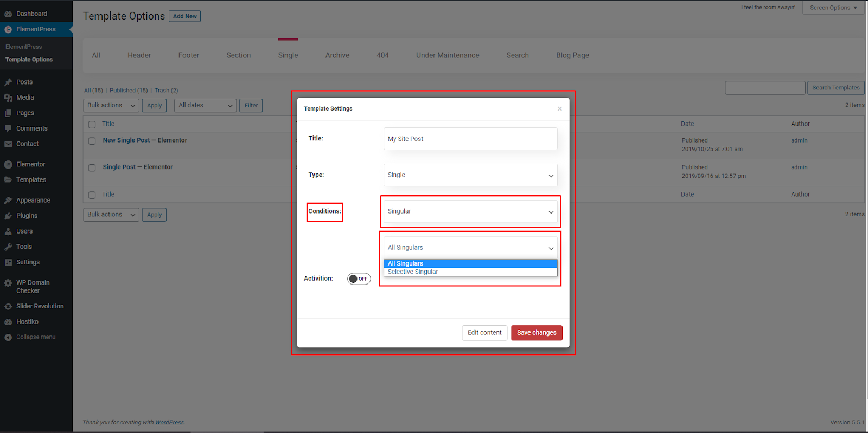Open Template Options submenu item
The width and height of the screenshot is (868, 433).
[29, 60]
